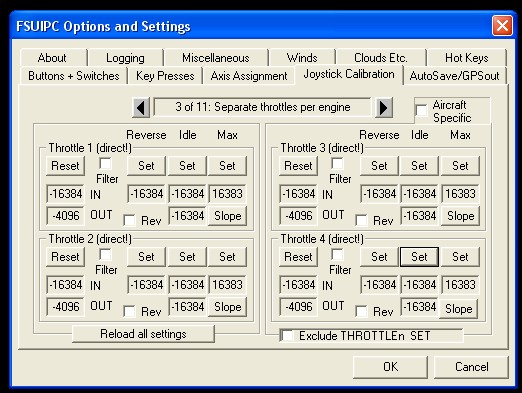Click Throttle 4 Max value 16383
The image size is (522, 393).
pos(460,285)
